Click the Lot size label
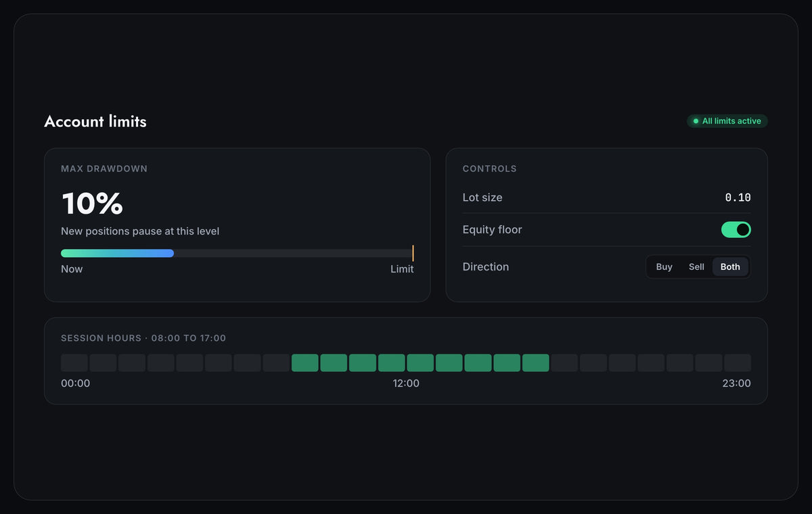This screenshot has width=812, height=514. 482,197
